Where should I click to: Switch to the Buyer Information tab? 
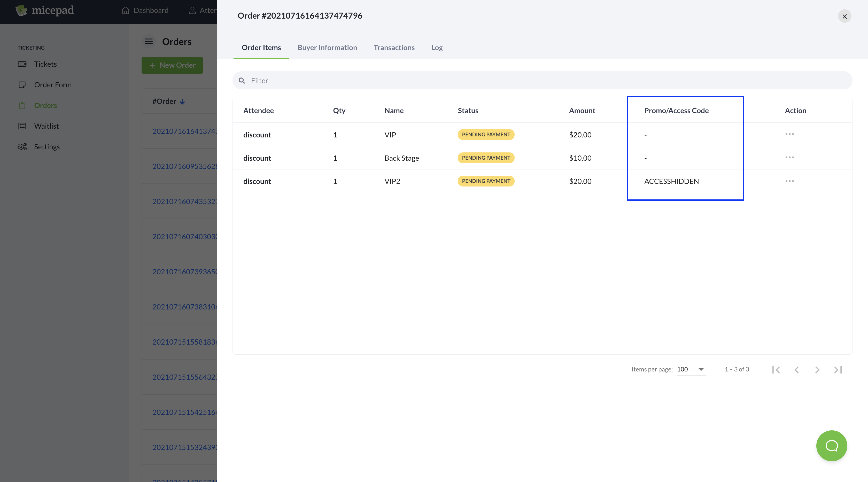click(327, 48)
